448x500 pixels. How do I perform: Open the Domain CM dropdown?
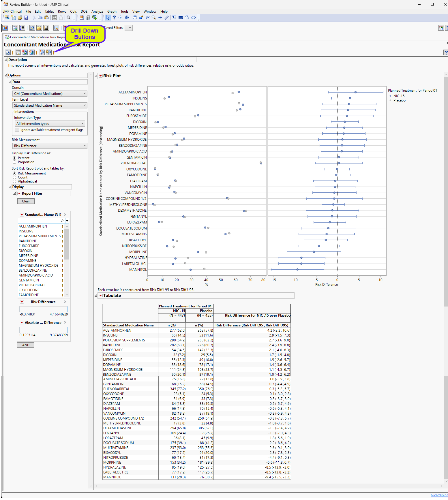pyautogui.click(x=49, y=94)
